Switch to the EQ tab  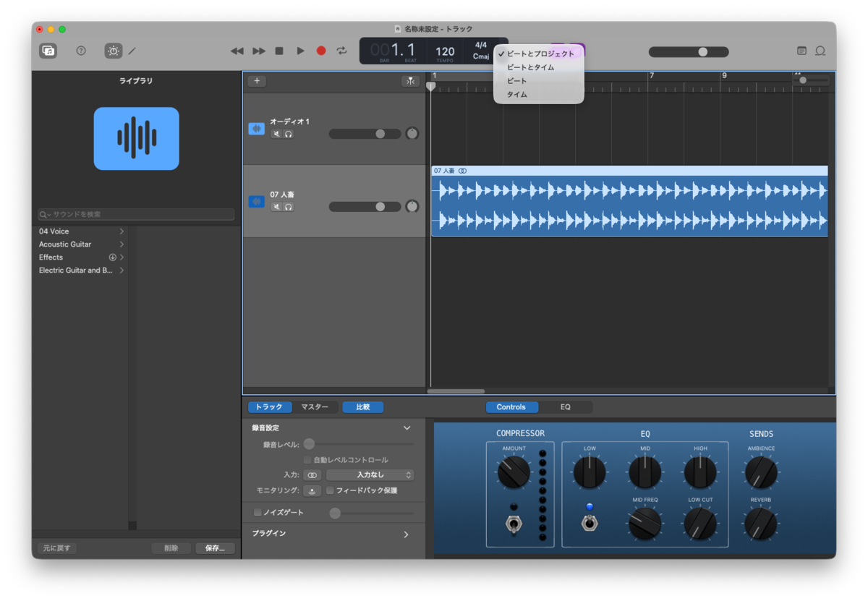click(566, 407)
